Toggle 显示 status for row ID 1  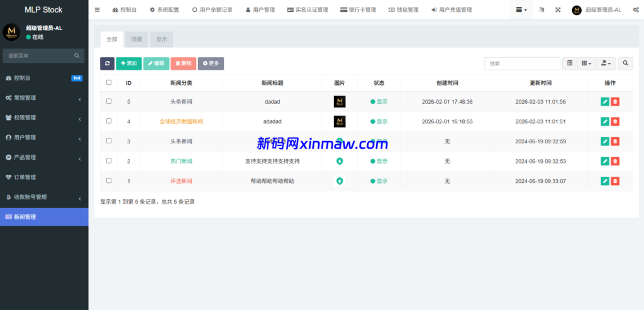379,181
